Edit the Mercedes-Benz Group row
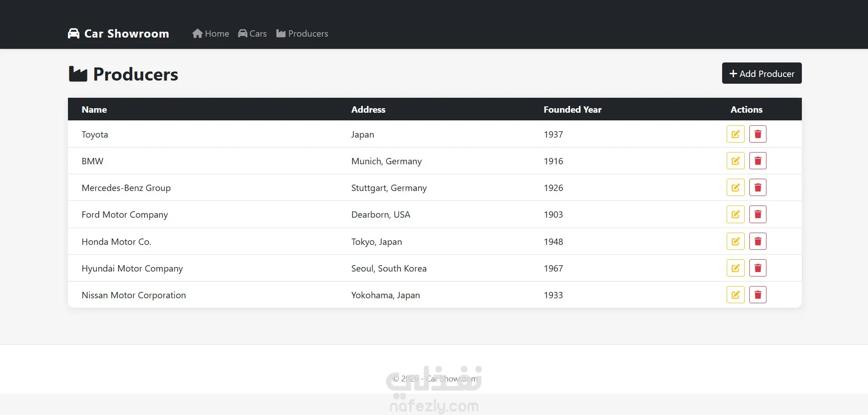Image resolution: width=868 pixels, height=415 pixels. click(x=735, y=187)
